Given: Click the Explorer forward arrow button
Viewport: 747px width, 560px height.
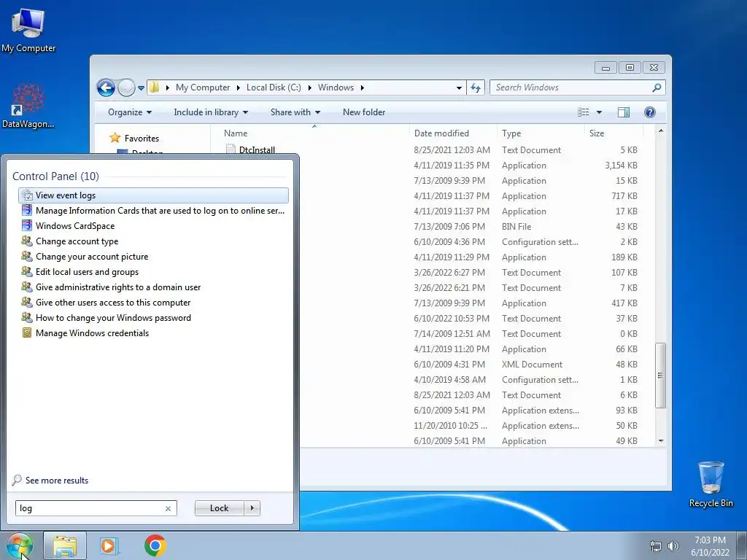Looking at the screenshot, I should coord(126,87).
